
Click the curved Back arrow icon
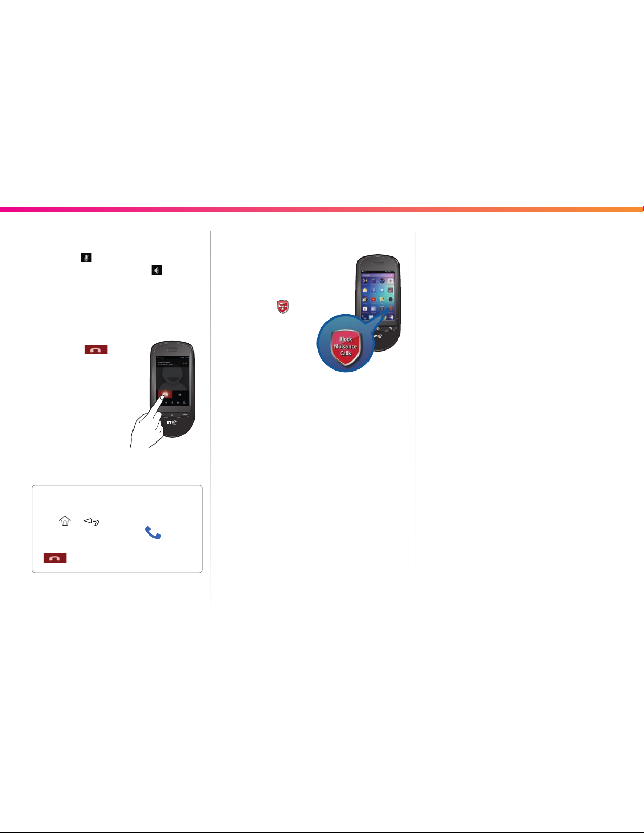coord(91,521)
